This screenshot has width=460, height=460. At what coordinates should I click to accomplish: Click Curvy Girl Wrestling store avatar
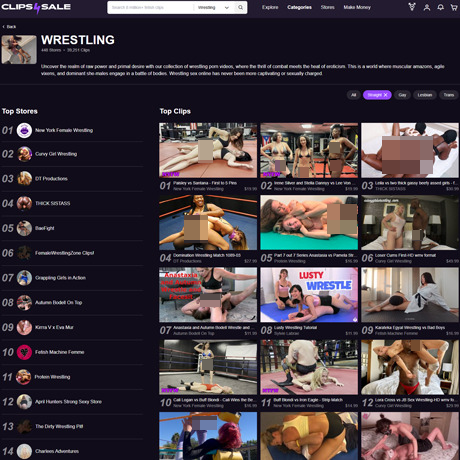click(x=24, y=154)
